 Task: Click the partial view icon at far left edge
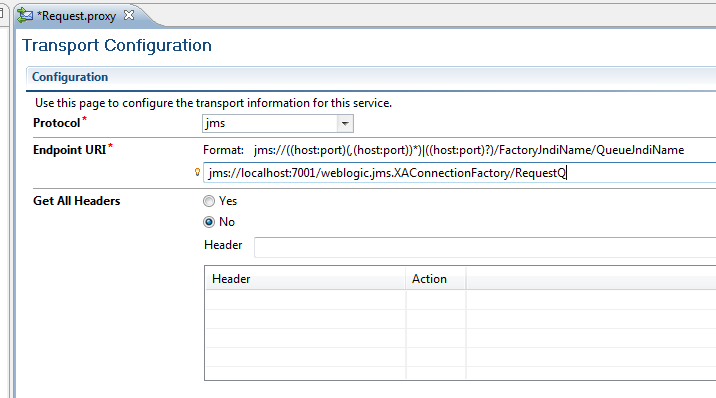click(x=1, y=13)
